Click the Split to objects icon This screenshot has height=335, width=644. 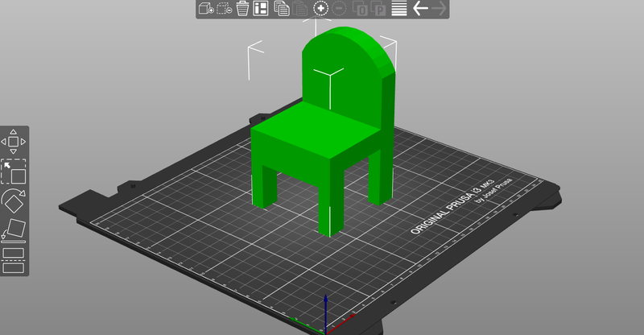tap(360, 8)
